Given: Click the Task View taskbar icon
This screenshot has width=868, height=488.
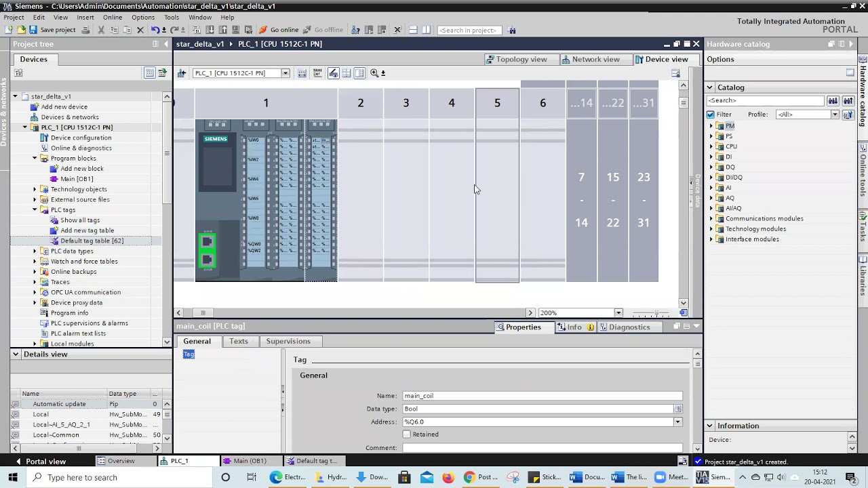Looking at the screenshot, I should click(x=252, y=477).
